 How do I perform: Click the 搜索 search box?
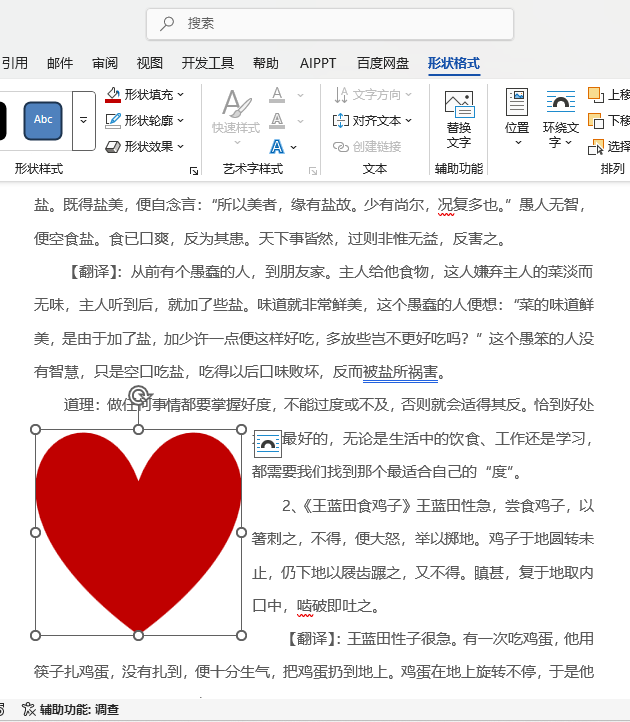[x=330, y=24]
